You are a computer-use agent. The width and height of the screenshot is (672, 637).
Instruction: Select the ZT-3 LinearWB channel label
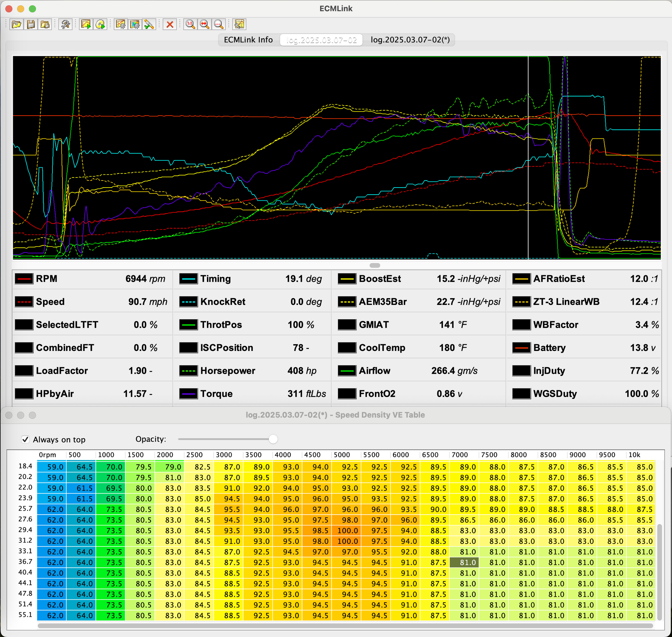pos(566,302)
